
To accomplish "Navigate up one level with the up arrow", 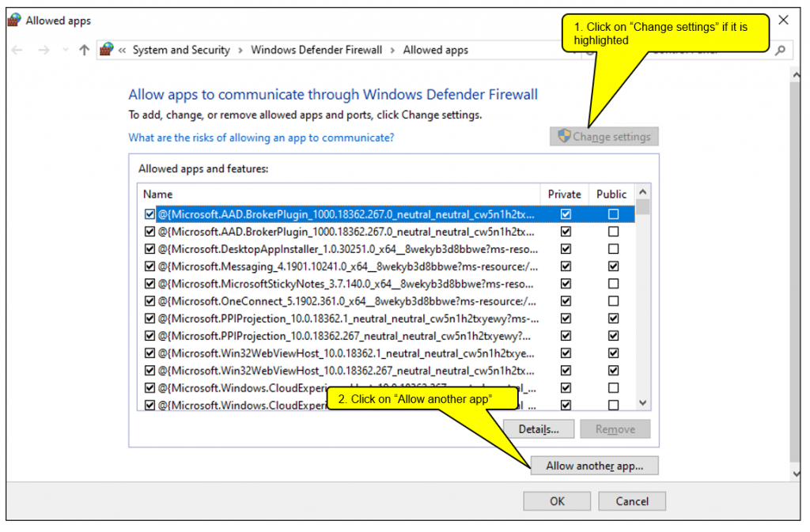I will 84,50.
